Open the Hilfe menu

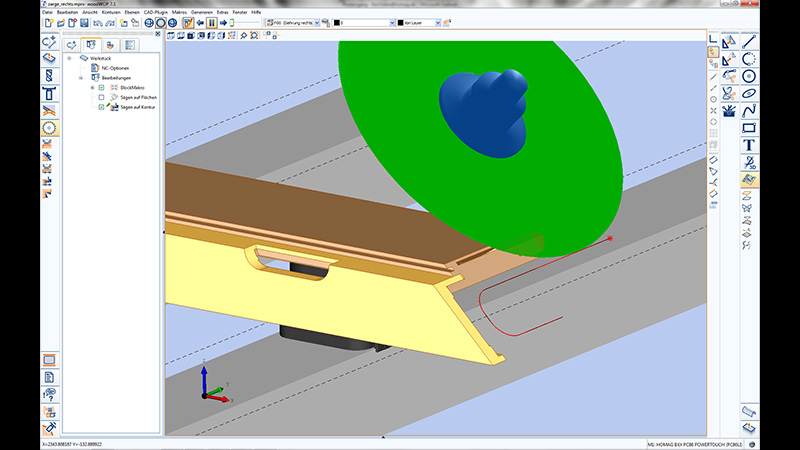pyautogui.click(x=256, y=12)
